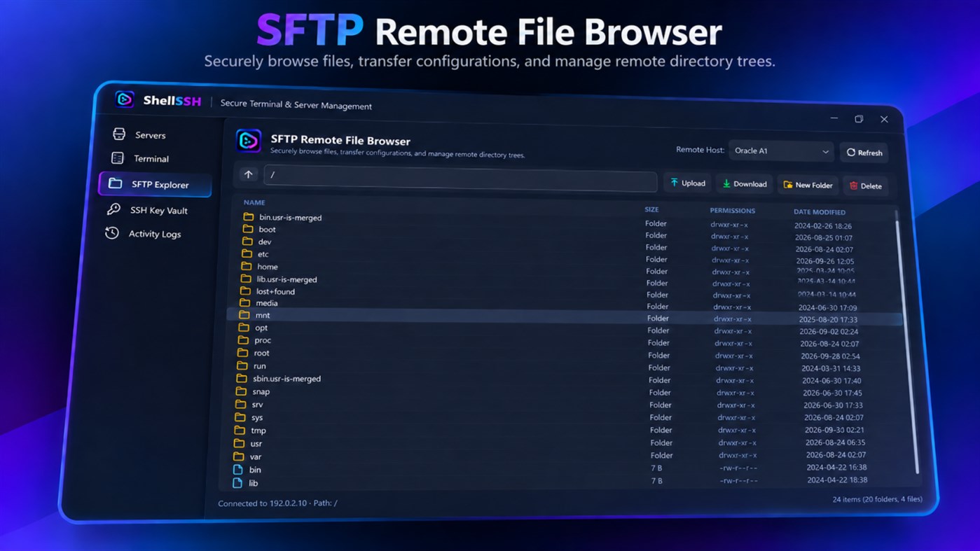Screen dimensions: 980x551
Task: Click the file icon for lib
Action: point(237,482)
